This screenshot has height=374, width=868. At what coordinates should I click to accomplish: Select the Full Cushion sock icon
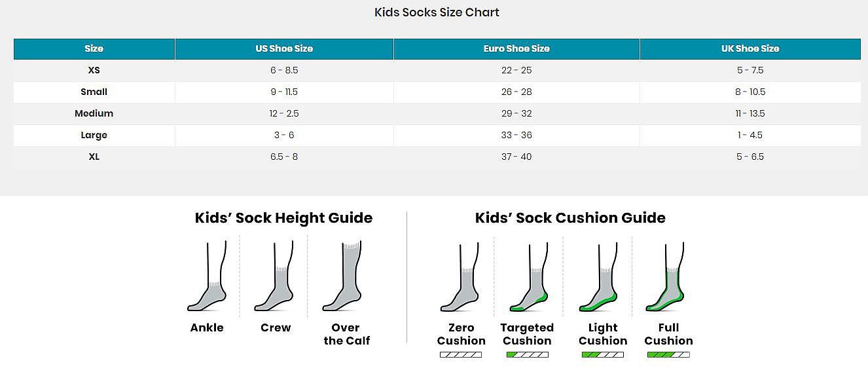pos(666,278)
